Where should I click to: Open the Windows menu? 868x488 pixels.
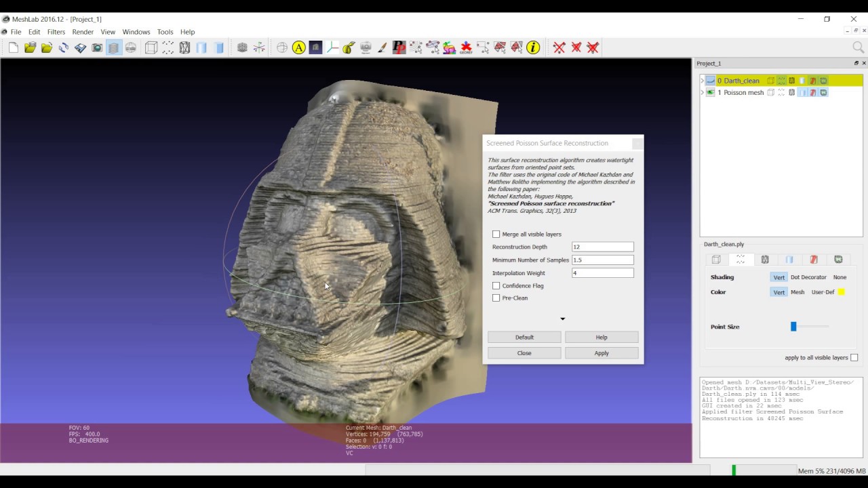click(x=136, y=32)
